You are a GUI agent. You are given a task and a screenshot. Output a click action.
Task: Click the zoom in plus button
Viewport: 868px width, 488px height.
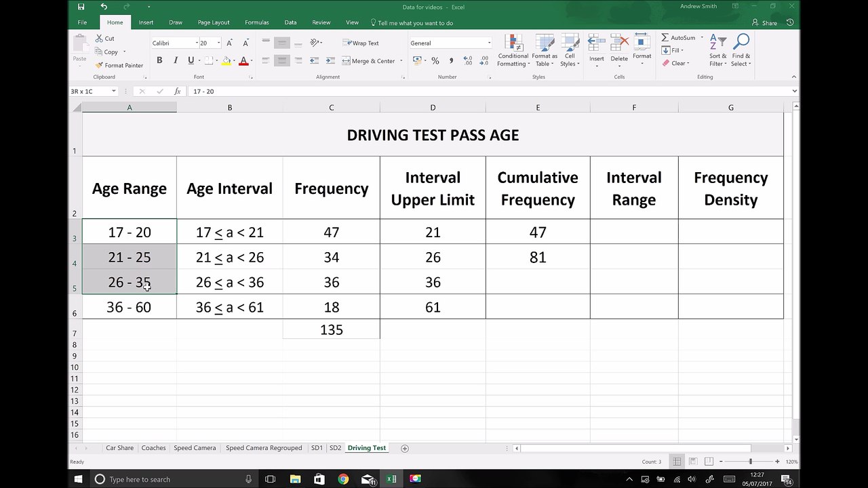coord(777,462)
